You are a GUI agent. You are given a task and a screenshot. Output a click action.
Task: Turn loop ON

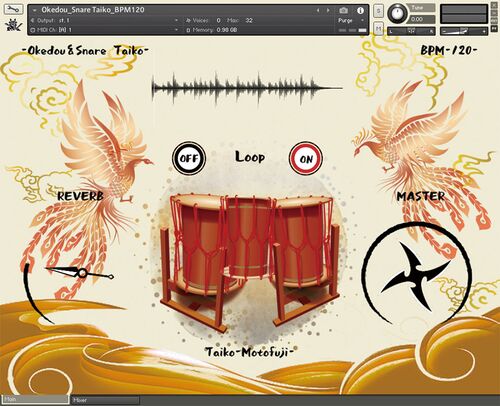(306, 159)
